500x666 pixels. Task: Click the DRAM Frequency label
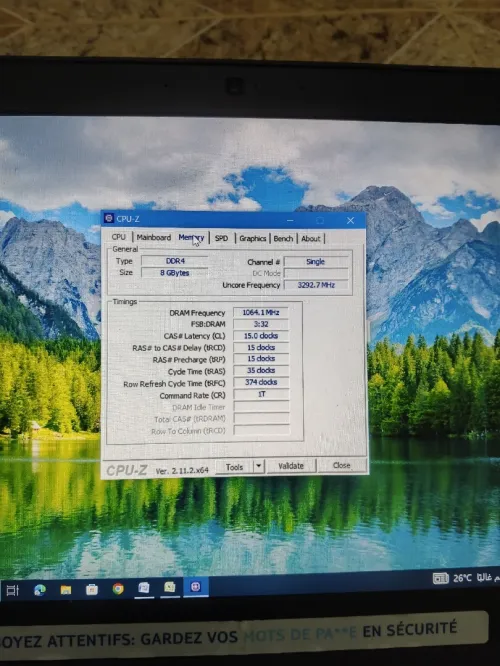coord(197,313)
